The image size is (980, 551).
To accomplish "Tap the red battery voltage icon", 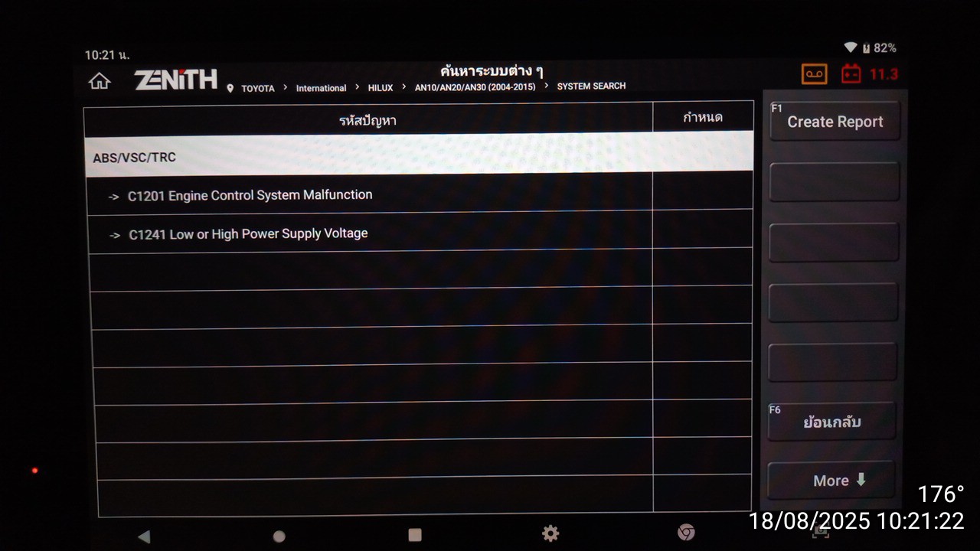I will [851, 74].
